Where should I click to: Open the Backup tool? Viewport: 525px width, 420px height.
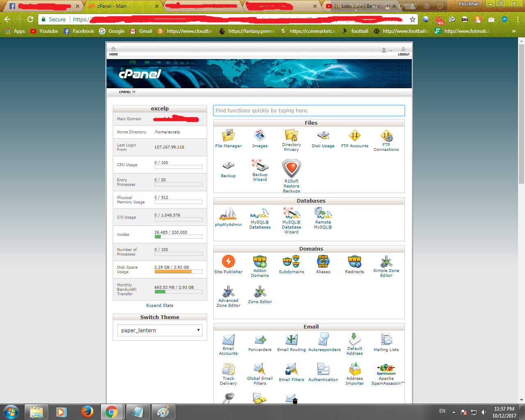click(x=228, y=169)
